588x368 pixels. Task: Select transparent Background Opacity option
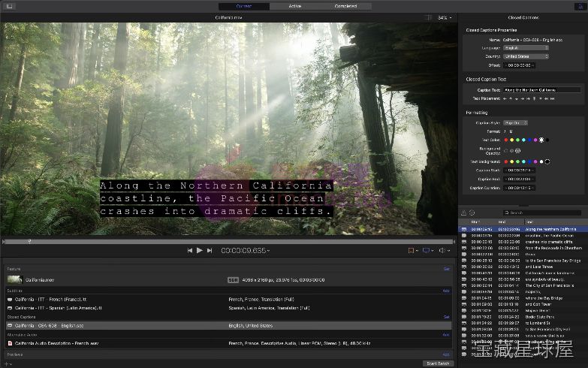coord(506,151)
